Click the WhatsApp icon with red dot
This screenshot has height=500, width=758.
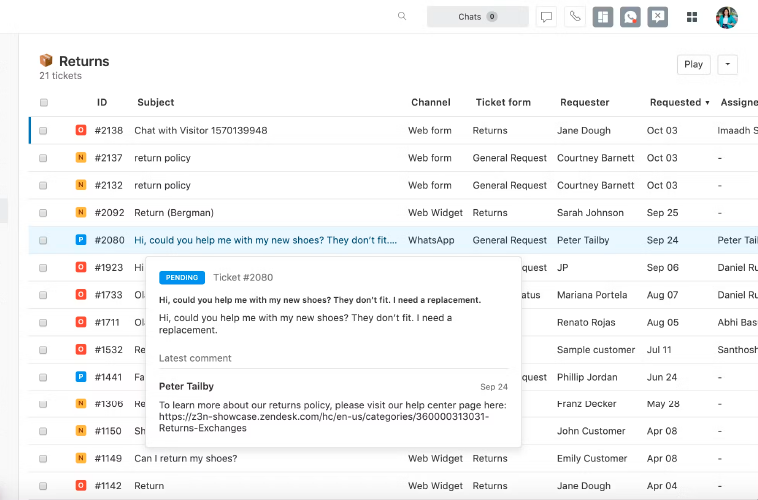(630, 17)
